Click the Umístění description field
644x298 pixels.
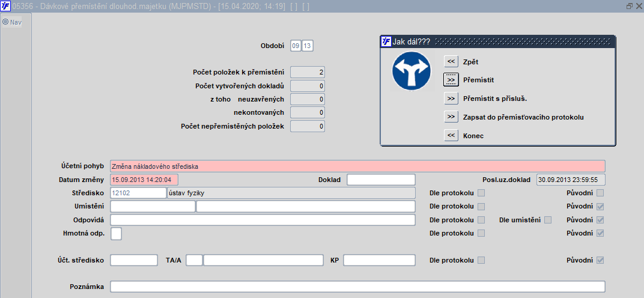(x=306, y=206)
